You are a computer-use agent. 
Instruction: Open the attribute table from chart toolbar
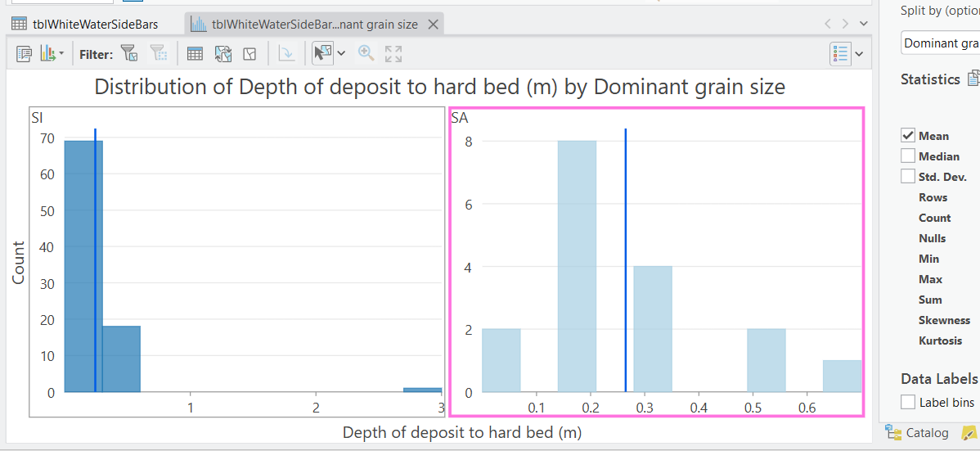click(195, 54)
